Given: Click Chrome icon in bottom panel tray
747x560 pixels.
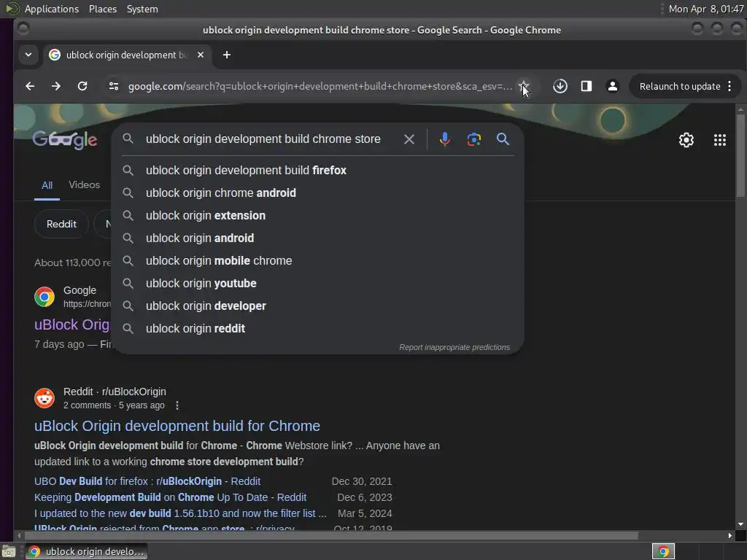Looking at the screenshot, I should coord(663,551).
